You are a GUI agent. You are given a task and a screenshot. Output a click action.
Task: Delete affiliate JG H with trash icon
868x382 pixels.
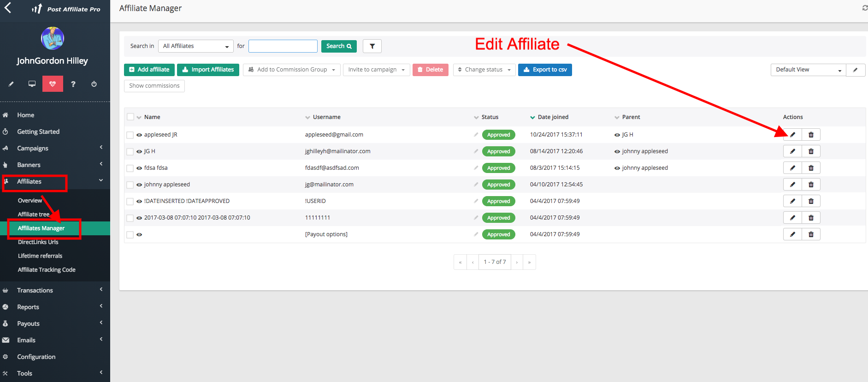click(811, 151)
